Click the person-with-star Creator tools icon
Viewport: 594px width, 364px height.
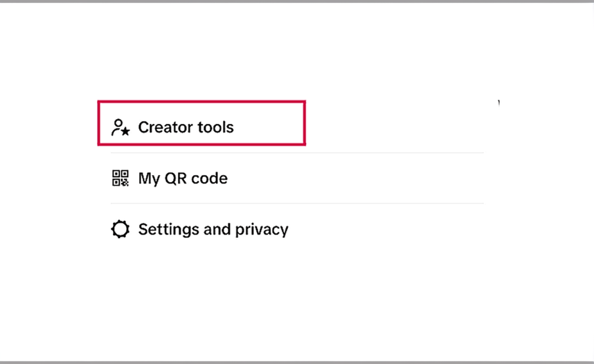click(120, 127)
